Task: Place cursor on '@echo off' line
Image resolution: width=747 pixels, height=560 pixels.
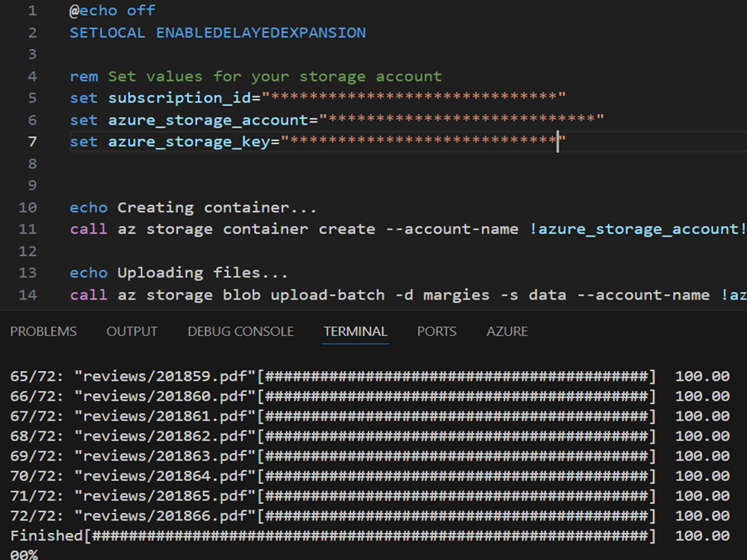Action: (x=113, y=10)
